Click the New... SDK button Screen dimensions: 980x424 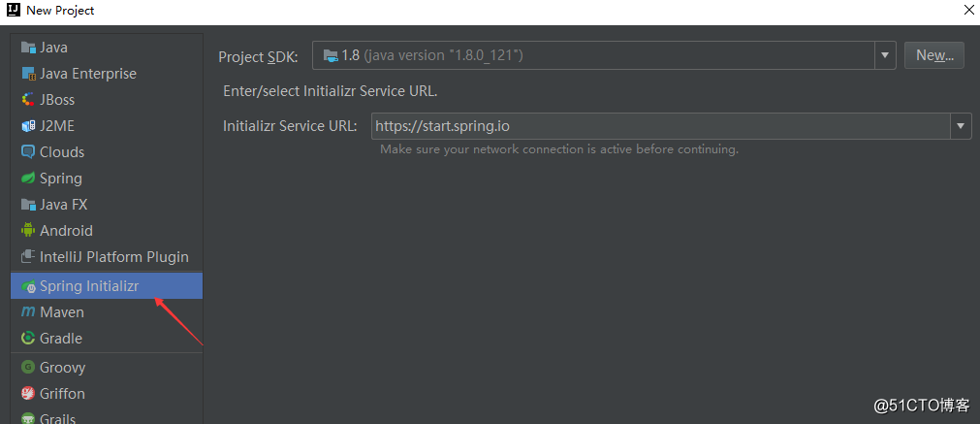(x=934, y=55)
